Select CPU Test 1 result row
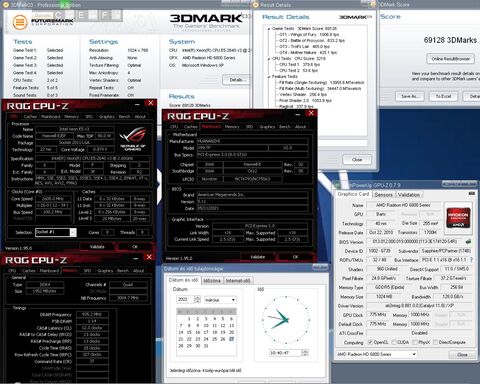Image resolution: width=480 pixels, height=384 pixels. coord(298,65)
